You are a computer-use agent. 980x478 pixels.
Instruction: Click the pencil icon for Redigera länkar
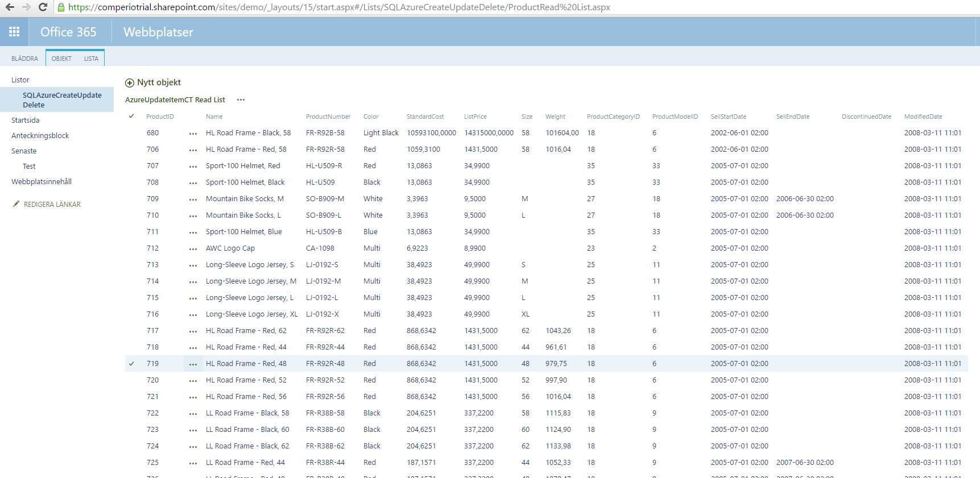16,204
